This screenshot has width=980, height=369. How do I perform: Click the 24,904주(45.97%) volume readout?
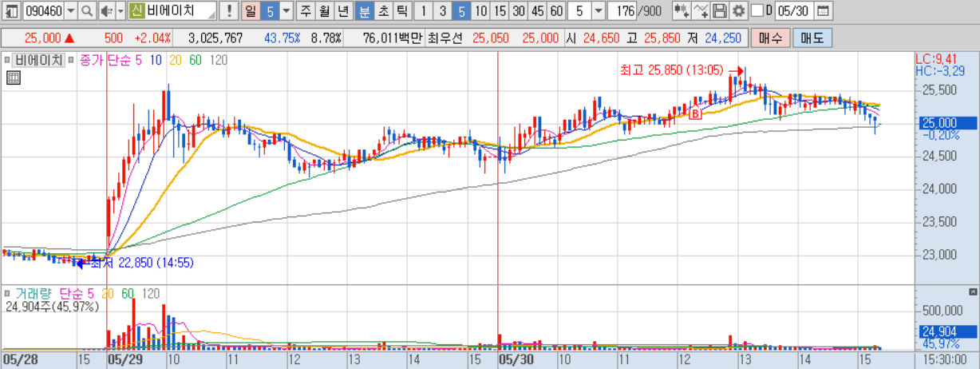[51, 307]
